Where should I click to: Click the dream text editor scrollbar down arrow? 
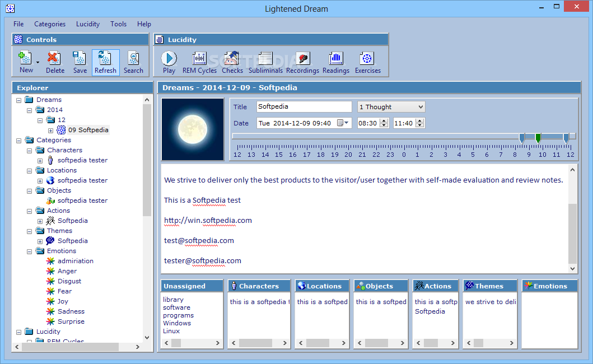coord(573,269)
